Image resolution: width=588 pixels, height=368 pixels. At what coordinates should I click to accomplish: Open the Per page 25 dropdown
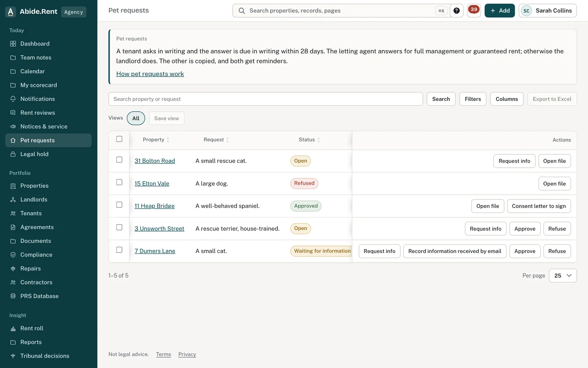[563, 276]
